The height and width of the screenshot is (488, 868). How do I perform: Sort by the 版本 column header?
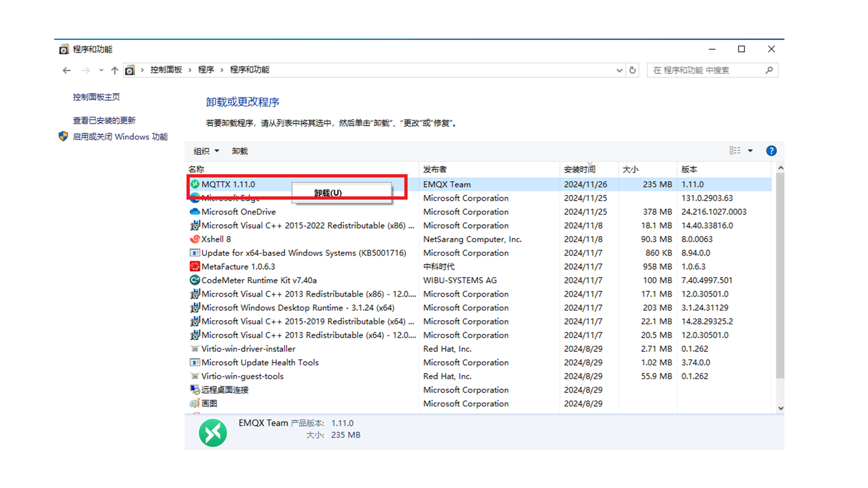click(x=724, y=169)
